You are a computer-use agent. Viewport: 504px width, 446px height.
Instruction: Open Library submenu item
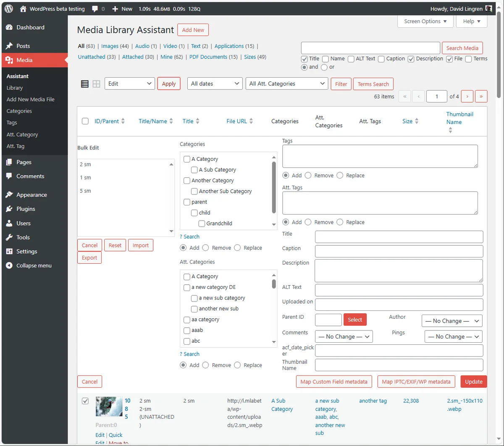point(15,88)
